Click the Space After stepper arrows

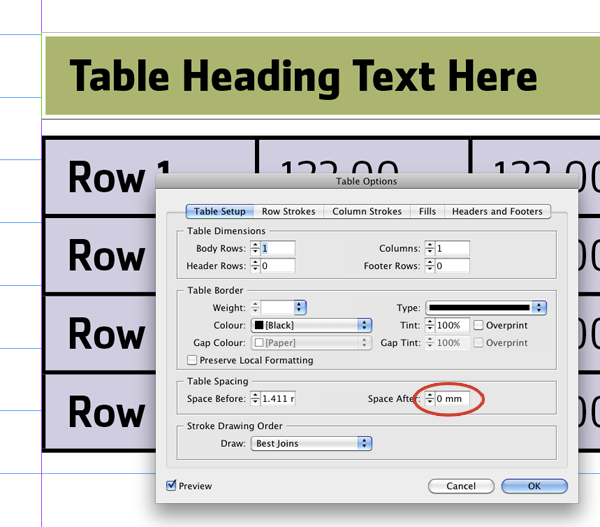pos(430,398)
